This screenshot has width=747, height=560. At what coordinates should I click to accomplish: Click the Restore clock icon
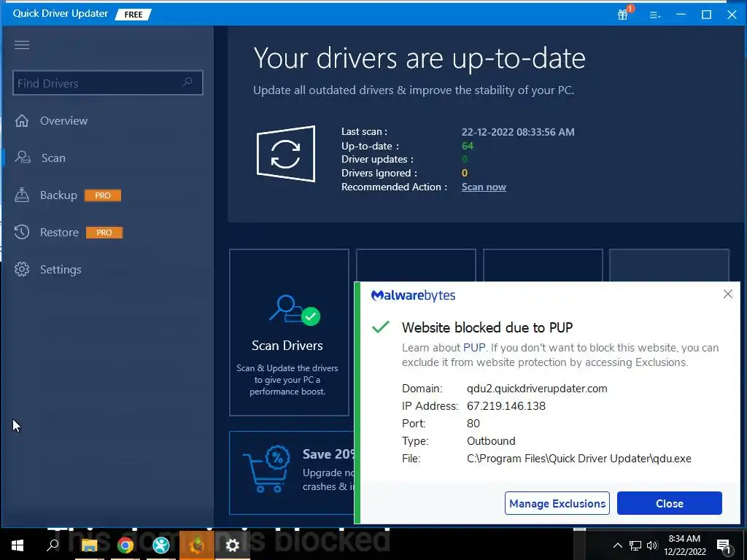click(x=22, y=232)
